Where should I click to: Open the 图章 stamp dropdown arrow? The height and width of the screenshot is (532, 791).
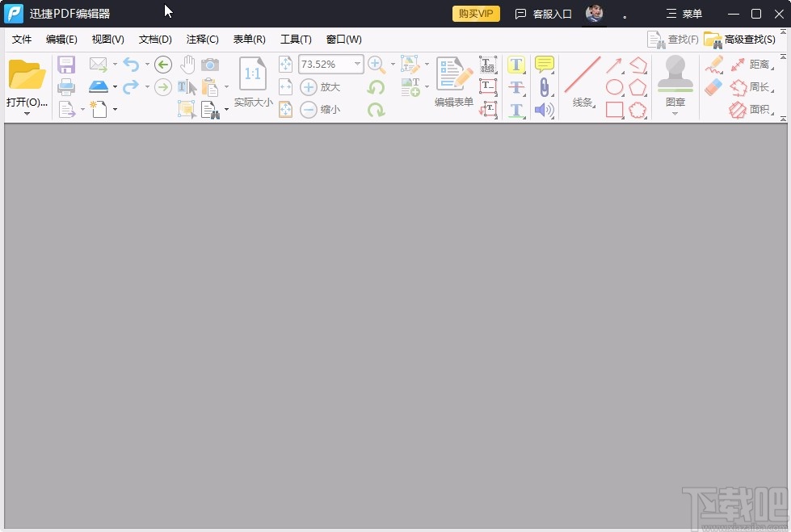[675, 113]
